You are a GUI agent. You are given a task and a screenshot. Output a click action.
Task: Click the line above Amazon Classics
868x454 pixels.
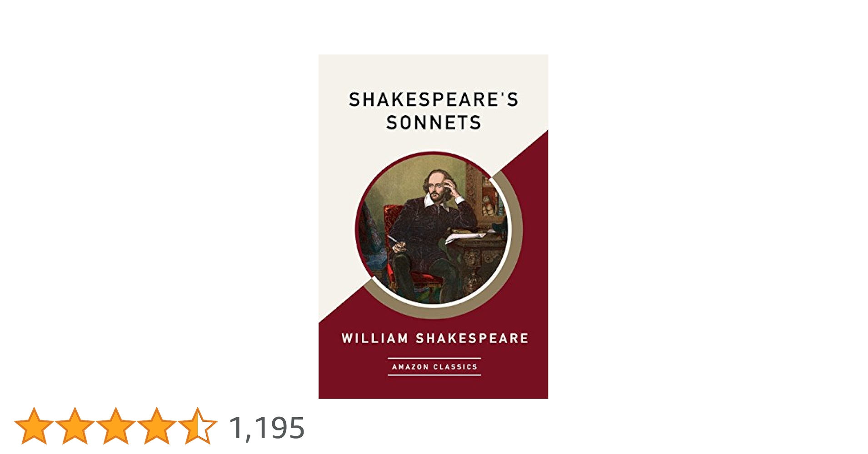tap(434, 359)
